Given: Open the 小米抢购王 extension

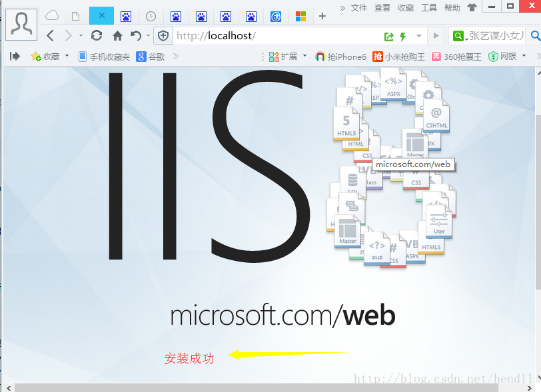Looking at the screenshot, I should [x=398, y=57].
